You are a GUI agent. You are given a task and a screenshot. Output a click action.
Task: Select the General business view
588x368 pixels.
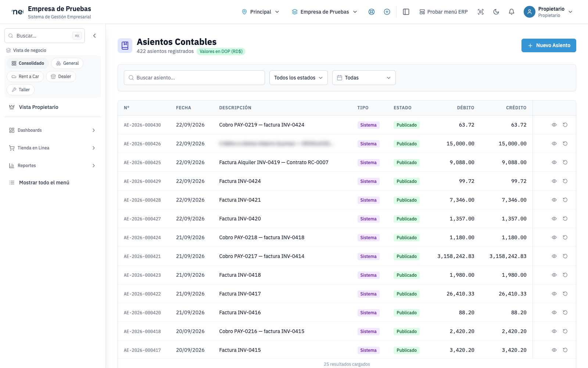pos(67,63)
